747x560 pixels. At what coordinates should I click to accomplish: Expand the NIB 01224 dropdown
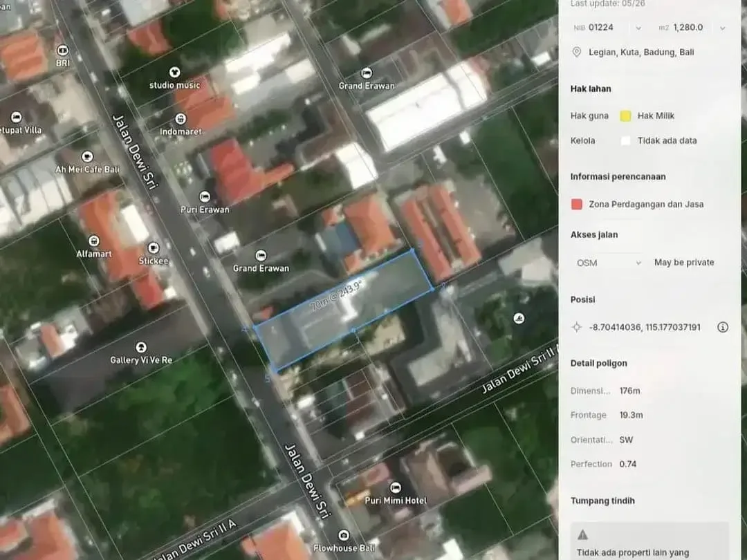[638, 28]
